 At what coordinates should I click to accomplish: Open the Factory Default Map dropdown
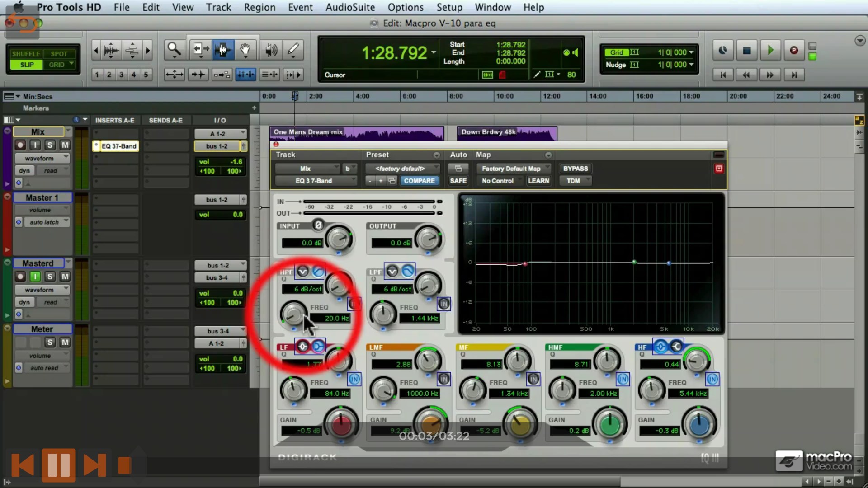(514, 168)
